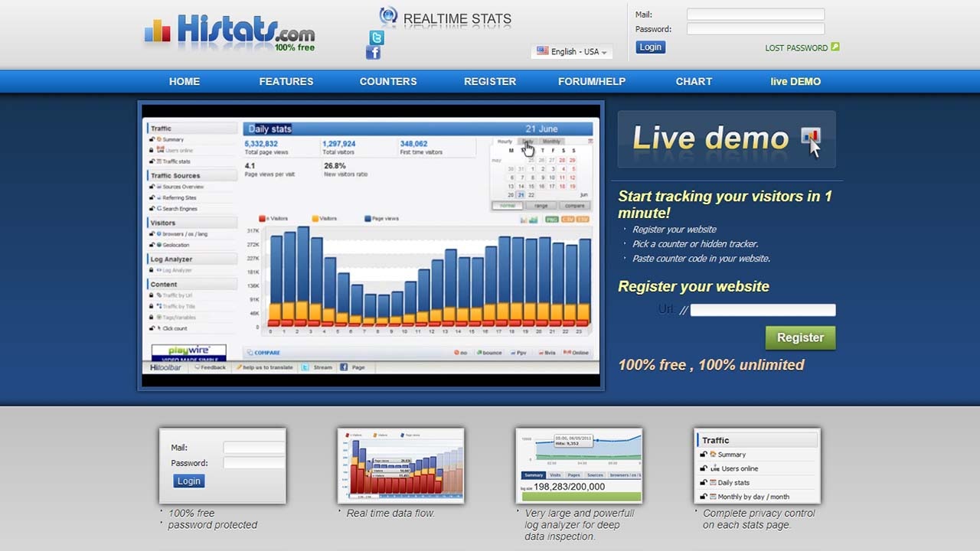Click the yellow Visitors legend swatch
980x551 pixels.
coord(315,218)
